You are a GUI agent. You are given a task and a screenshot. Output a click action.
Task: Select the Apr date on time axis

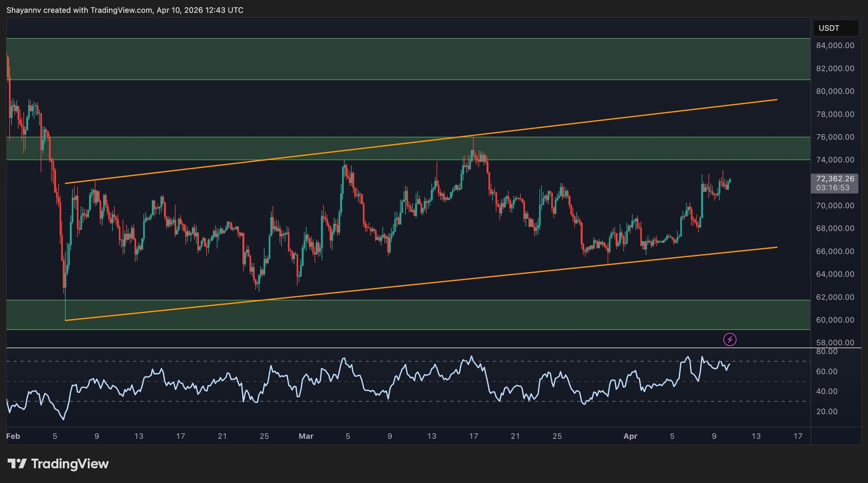630,436
